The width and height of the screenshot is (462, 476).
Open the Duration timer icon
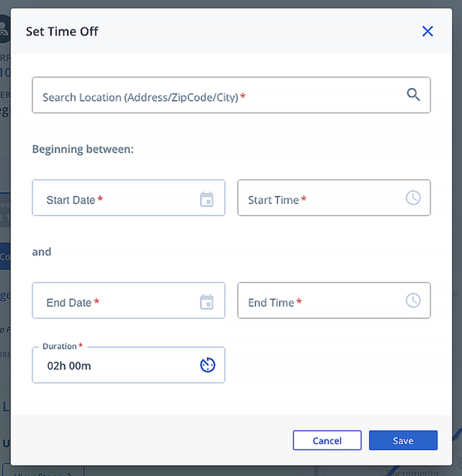tap(208, 365)
